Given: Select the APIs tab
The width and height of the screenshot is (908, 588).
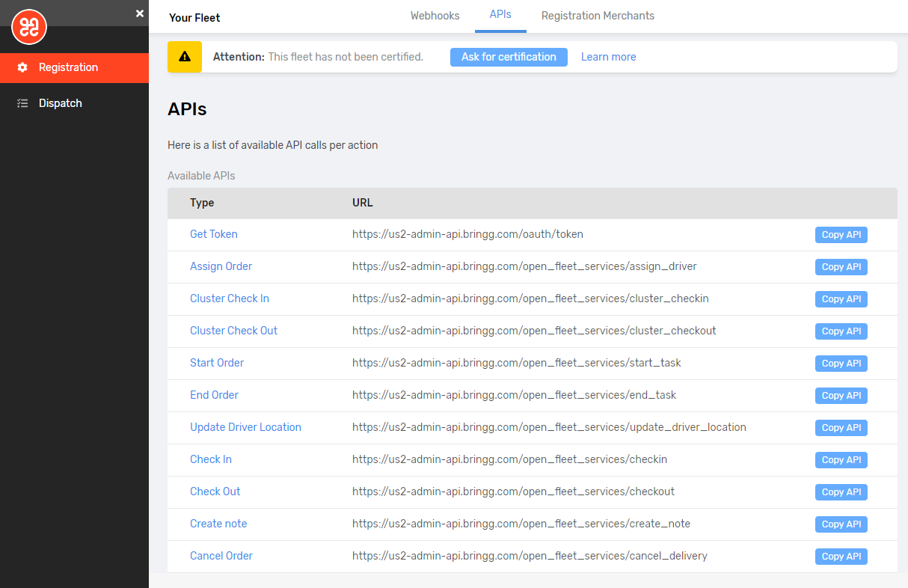Looking at the screenshot, I should [x=500, y=15].
